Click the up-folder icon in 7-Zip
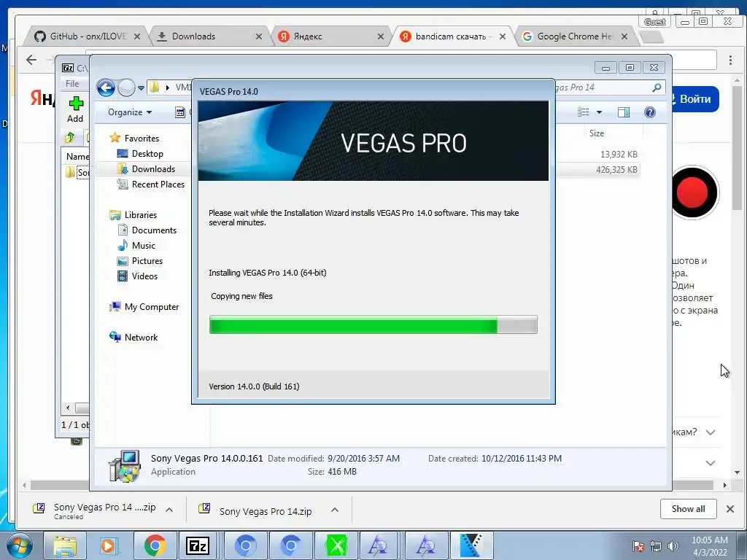 70,138
